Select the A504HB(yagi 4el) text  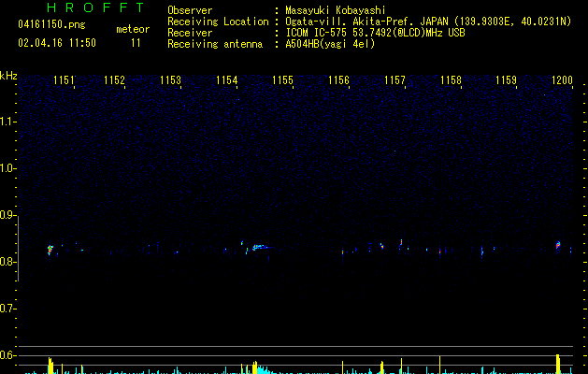point(330,44)
